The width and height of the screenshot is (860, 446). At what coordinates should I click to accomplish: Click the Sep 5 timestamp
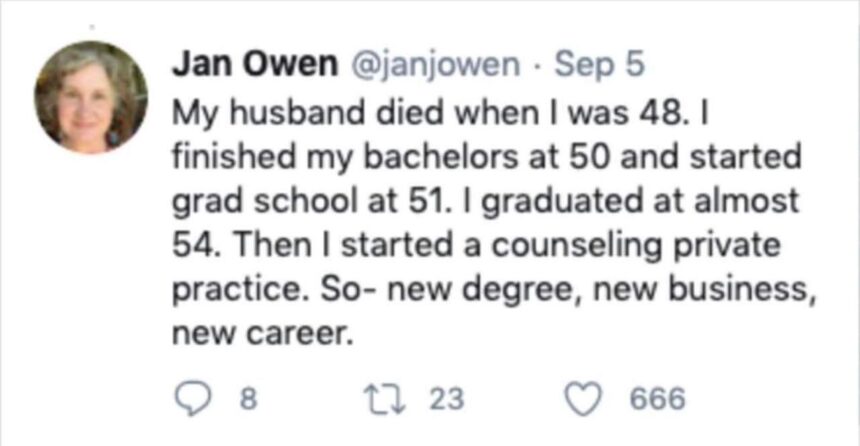coord(599,64)
